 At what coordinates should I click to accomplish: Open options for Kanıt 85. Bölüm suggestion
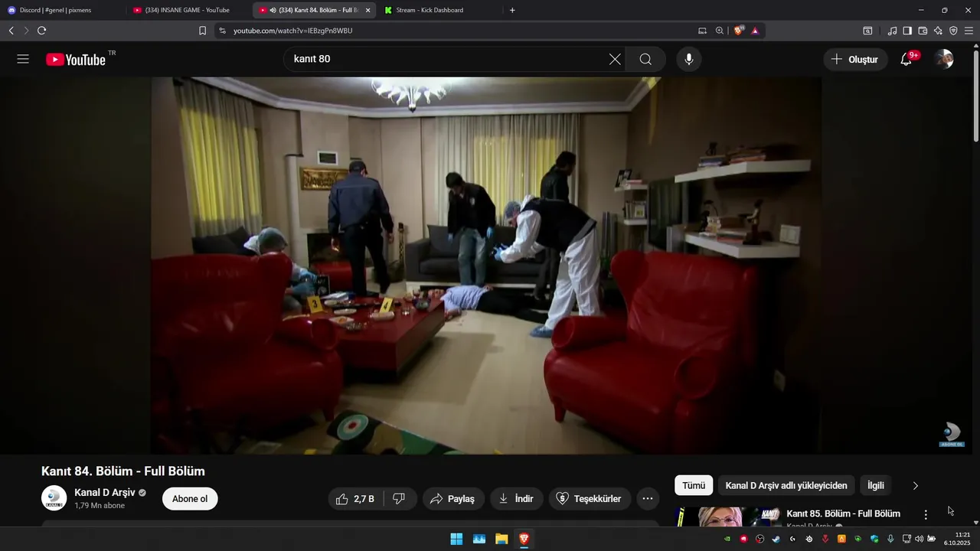point(926,514)
